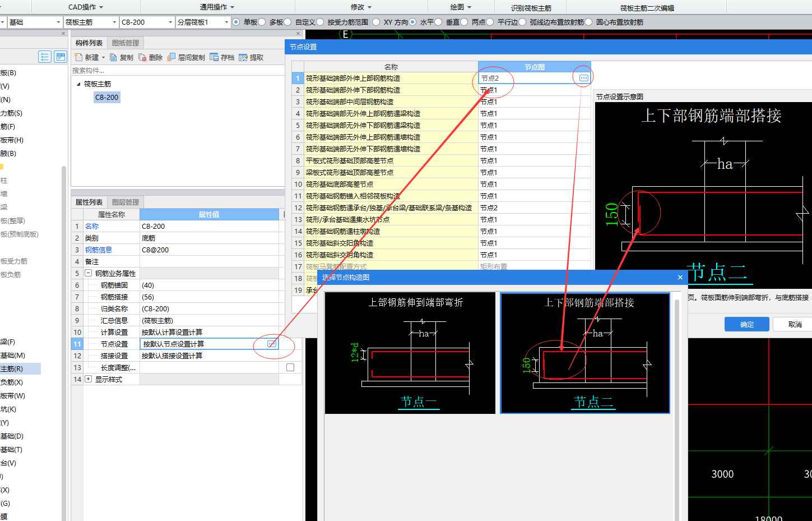812x521 pixels.
Task: Expand the 通用操作 ribbon group
Action: [217, 7]
